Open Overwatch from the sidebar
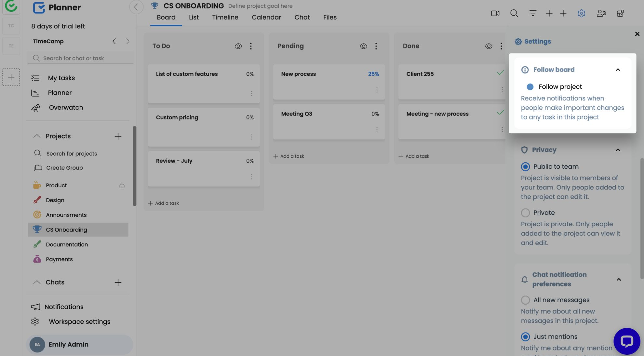The image size is (644, 356). 66,108
